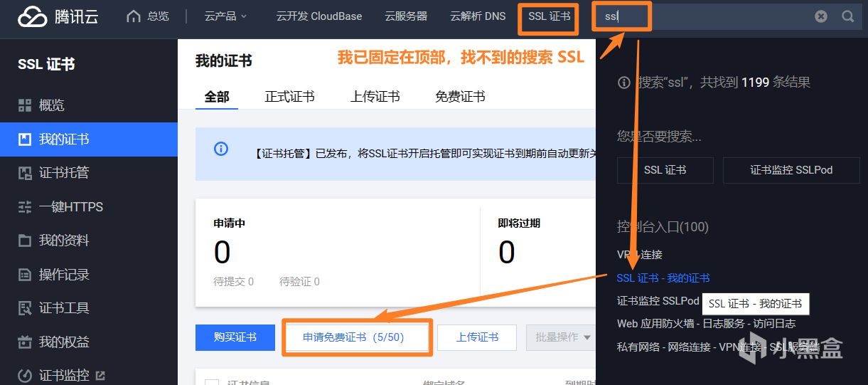Click the 证书托管 sidebar icon
This screenshot has height=385, width=868.
tap(25, 173)
